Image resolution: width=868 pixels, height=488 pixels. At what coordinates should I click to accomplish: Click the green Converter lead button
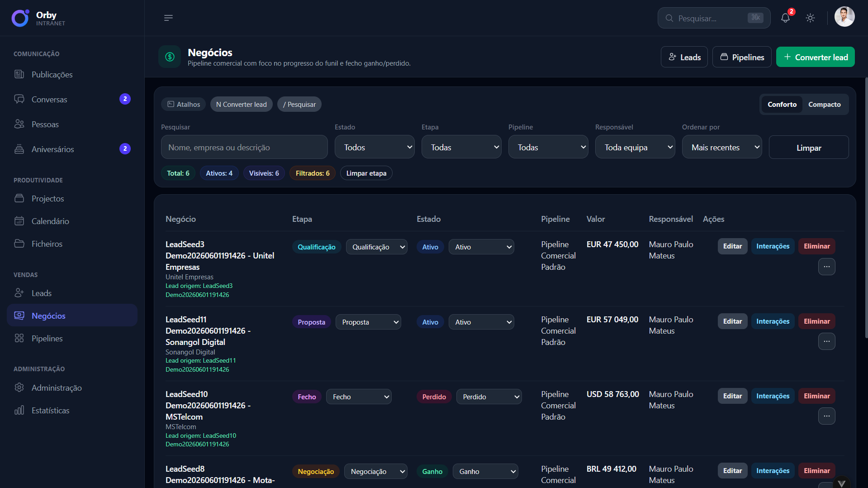coord(815,57)
